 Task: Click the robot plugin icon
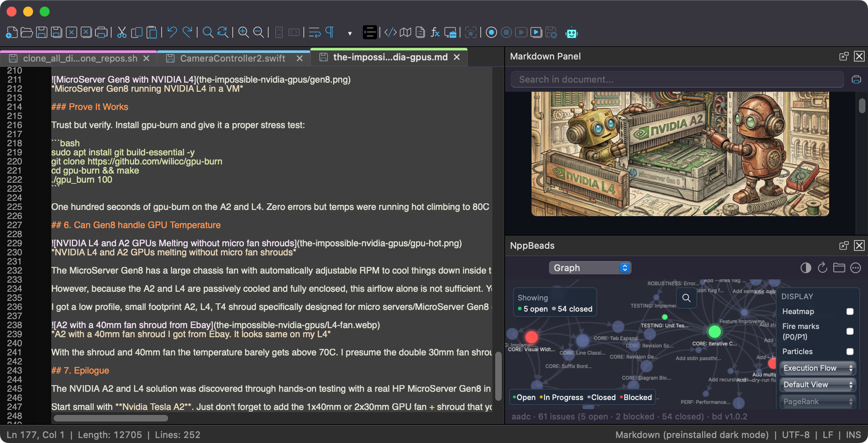coord(572,33)
